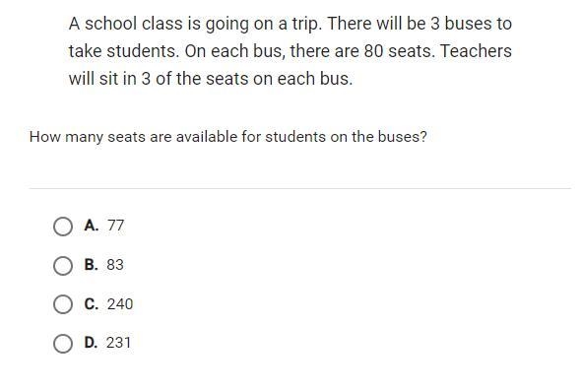Choose the radio button beside answer 83
The image size is (580, 392).
(63, 266)
